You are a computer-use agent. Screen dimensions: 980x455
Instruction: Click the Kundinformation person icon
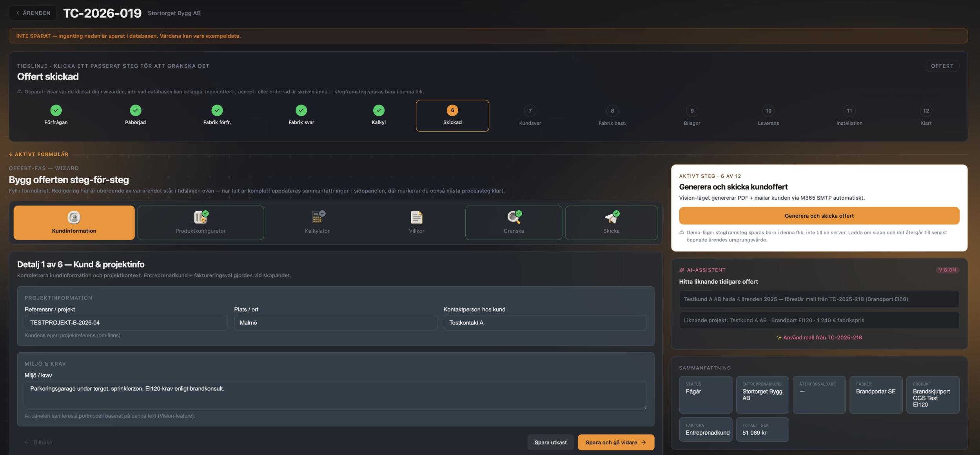74,217
